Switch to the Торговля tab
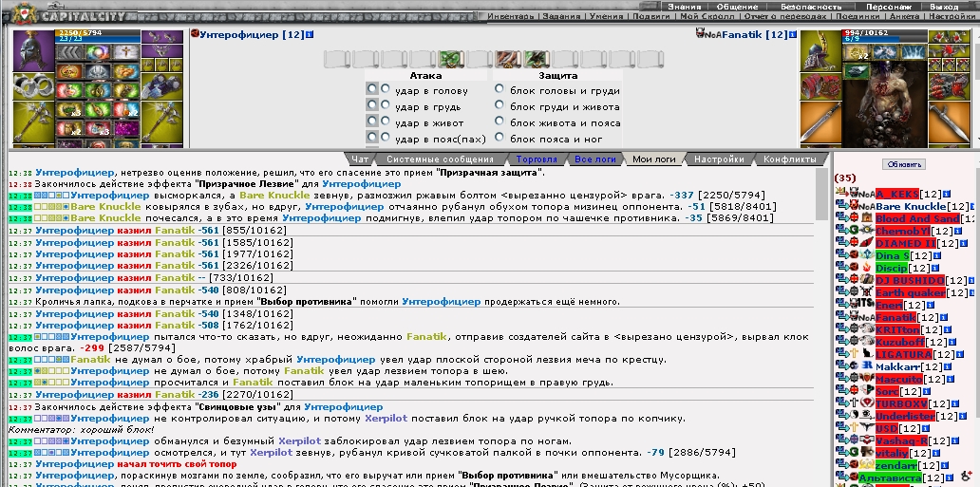The width and height of the screenshot is (980, 487). click(x=537, y=159)
